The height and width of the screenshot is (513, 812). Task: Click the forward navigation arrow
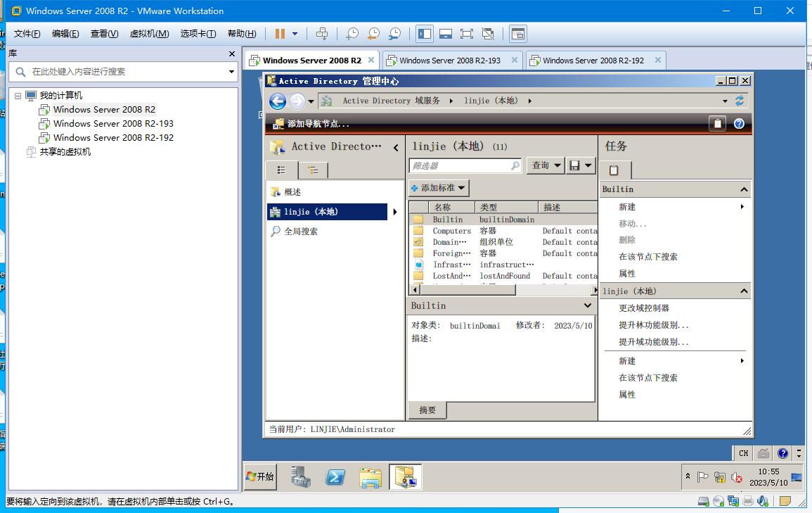click(297, 101)
